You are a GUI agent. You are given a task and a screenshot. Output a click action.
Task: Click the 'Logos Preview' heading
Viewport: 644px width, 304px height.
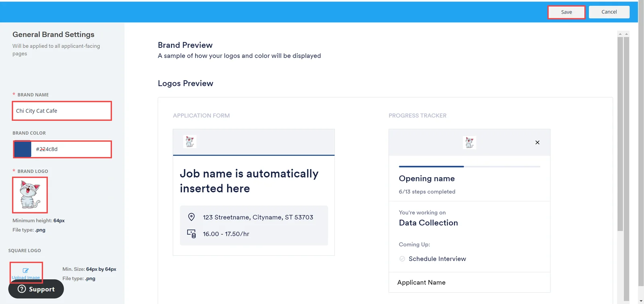pos(186,83)
